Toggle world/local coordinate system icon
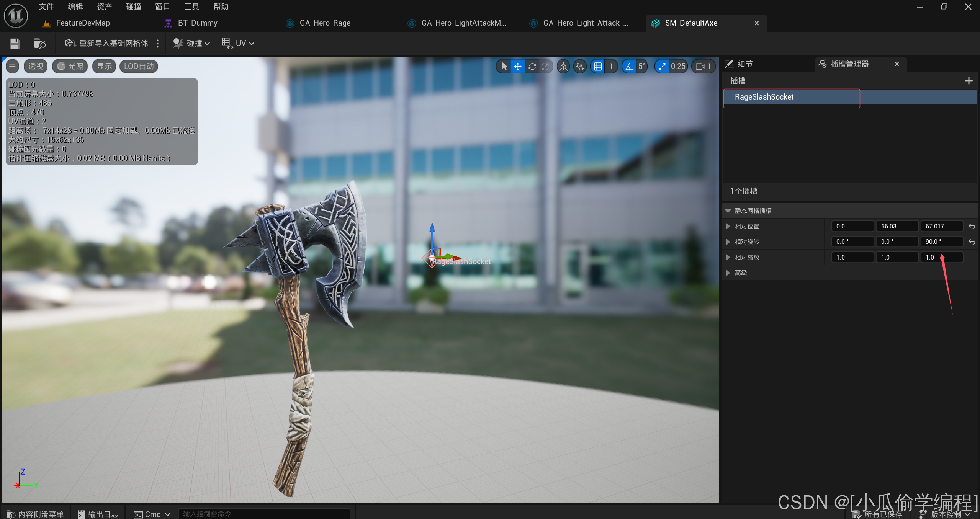The height and width of the screenshot is (519, 980). [x=563, y=66]
